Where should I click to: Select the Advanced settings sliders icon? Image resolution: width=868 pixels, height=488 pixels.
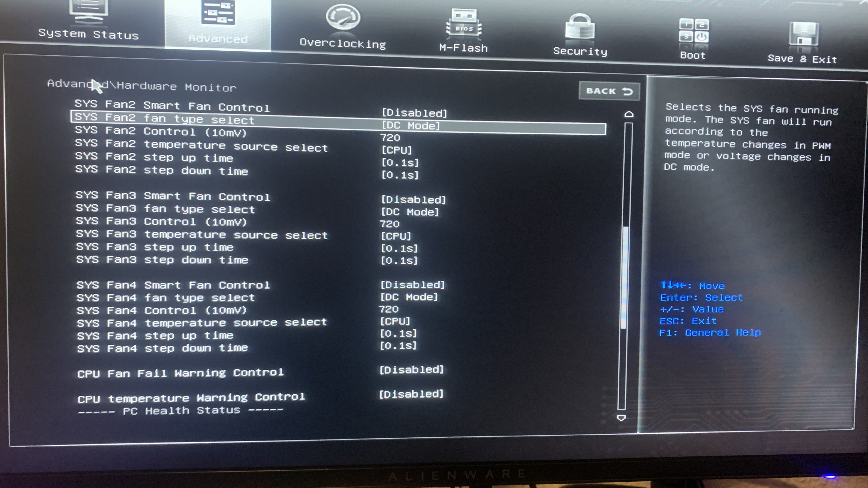point(218,12)
